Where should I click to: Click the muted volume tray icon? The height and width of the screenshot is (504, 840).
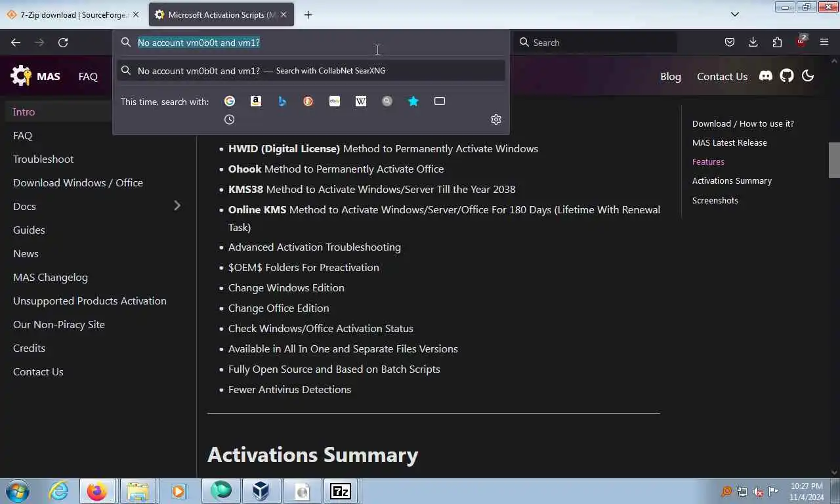coord(758,492)
